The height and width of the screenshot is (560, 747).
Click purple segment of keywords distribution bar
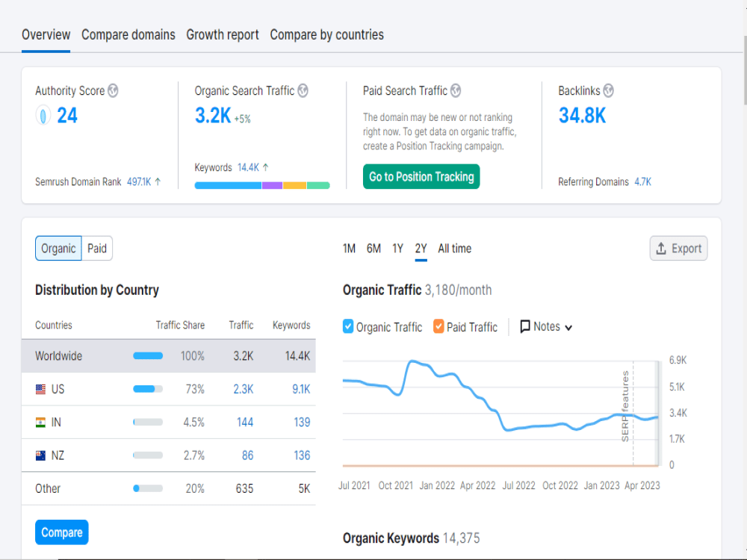[x=273, y=185]
